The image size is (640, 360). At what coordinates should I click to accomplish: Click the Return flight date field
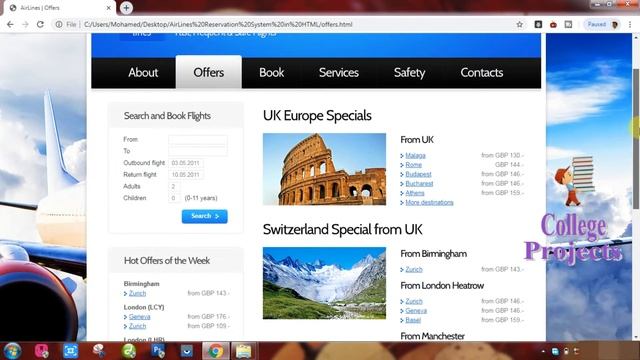click(186, 175)
